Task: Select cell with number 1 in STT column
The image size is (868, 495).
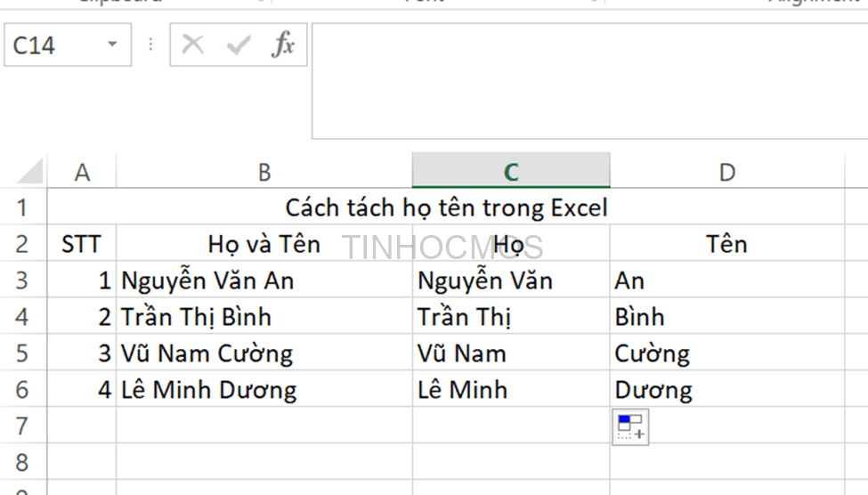Action: coord(82,280)
